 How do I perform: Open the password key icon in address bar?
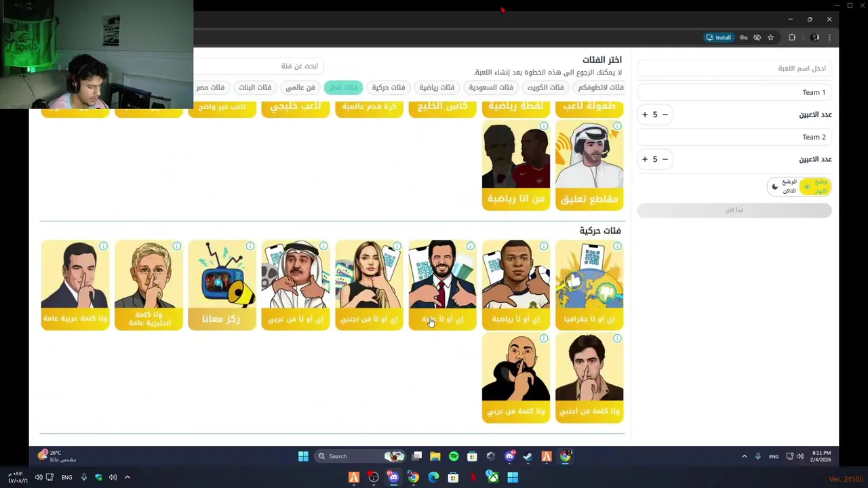click(744, 37)
